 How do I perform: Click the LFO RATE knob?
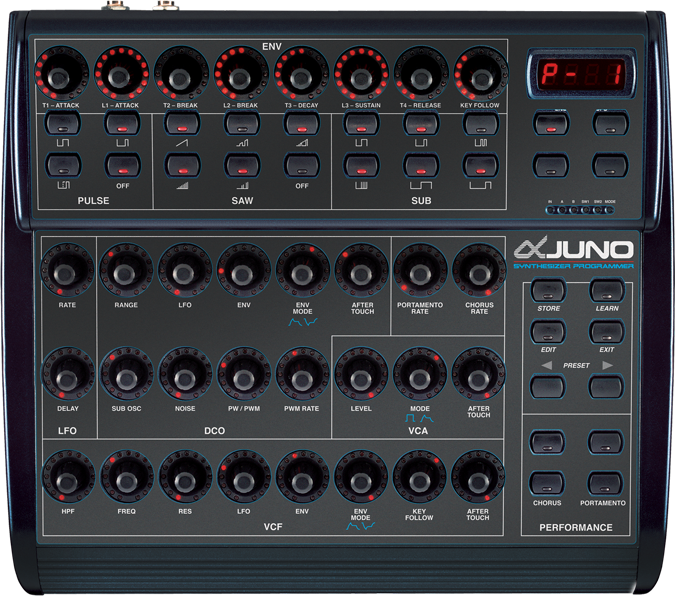pyautogui.click(x=67, y=270)
